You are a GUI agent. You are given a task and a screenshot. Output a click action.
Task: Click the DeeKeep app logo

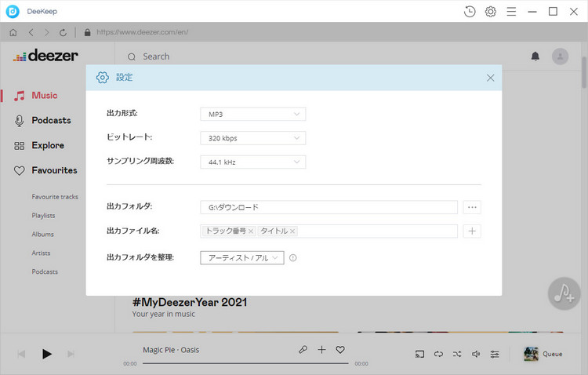pyautogui.click(x=13, y=12)
